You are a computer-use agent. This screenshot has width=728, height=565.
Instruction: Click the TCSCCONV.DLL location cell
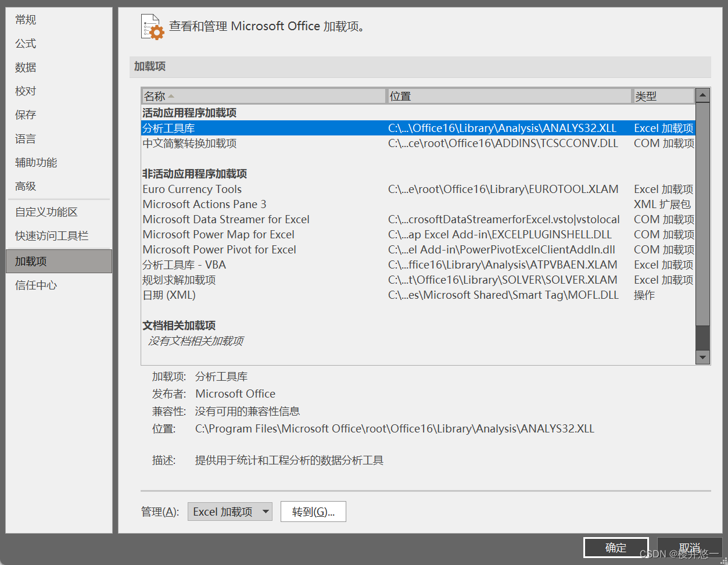[x=503, y=143]
